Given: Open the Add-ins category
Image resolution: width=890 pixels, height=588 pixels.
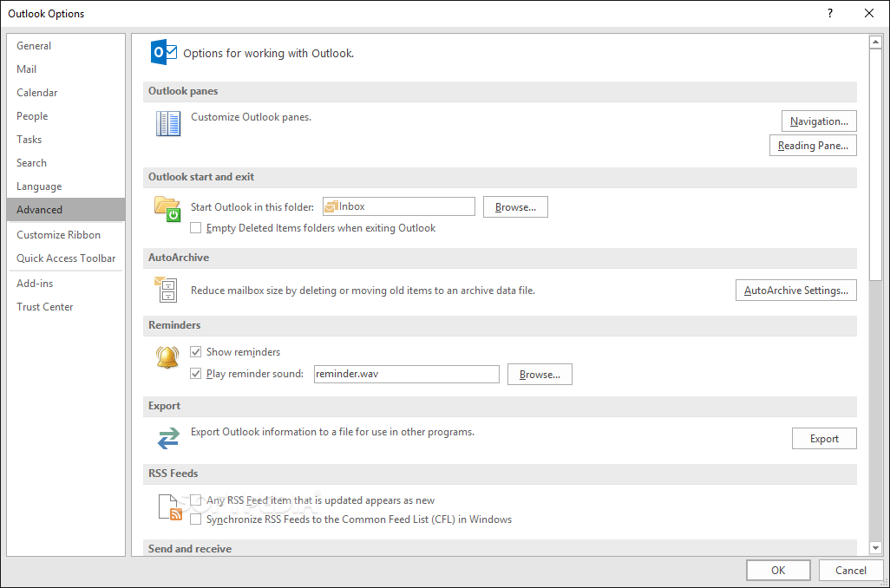Looking at the screenshot, I should pos(66,284).
